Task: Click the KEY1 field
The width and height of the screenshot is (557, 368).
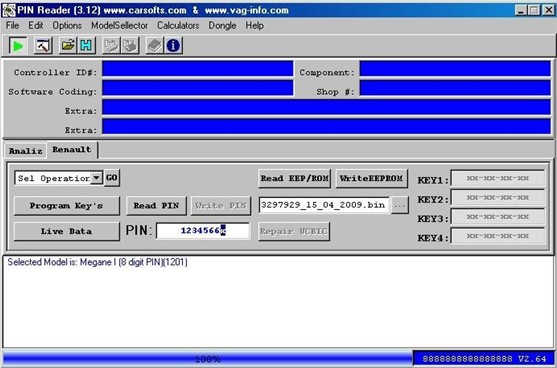Action: point(498,178)
